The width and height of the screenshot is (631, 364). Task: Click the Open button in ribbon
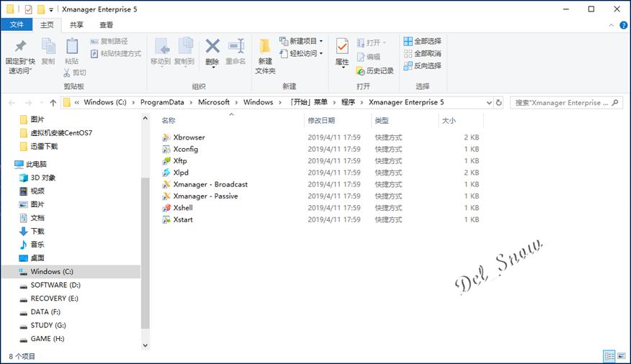tap(371, 42)
